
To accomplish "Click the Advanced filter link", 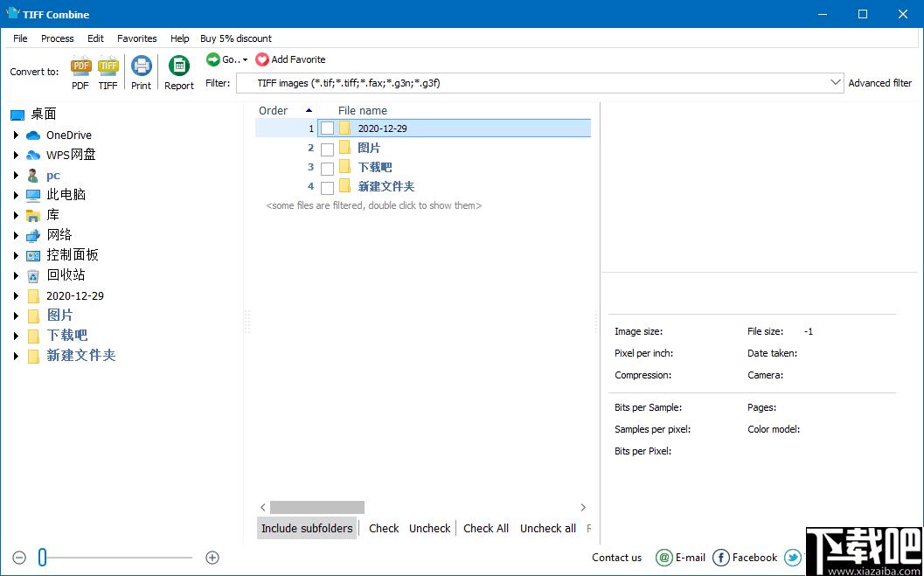I will [879, 83].
